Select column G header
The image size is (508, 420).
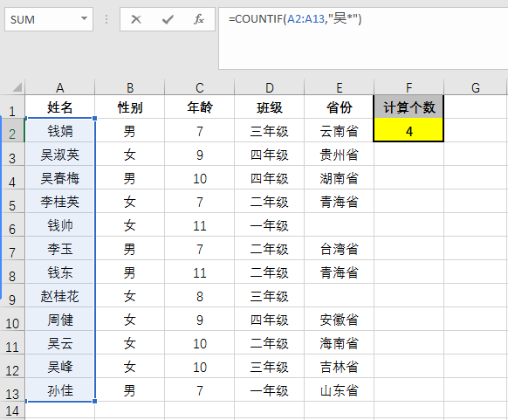pos(476,87)
